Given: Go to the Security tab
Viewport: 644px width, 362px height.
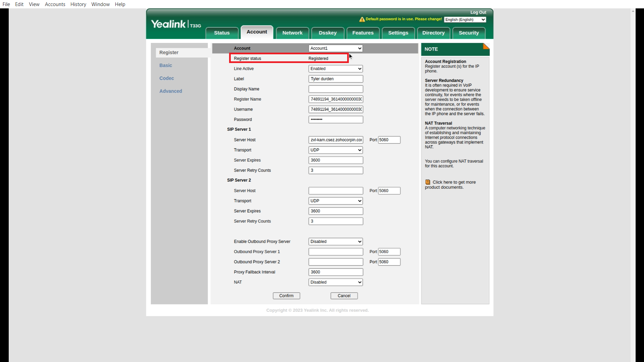Looking at the screenshot, I should [469, 33].
